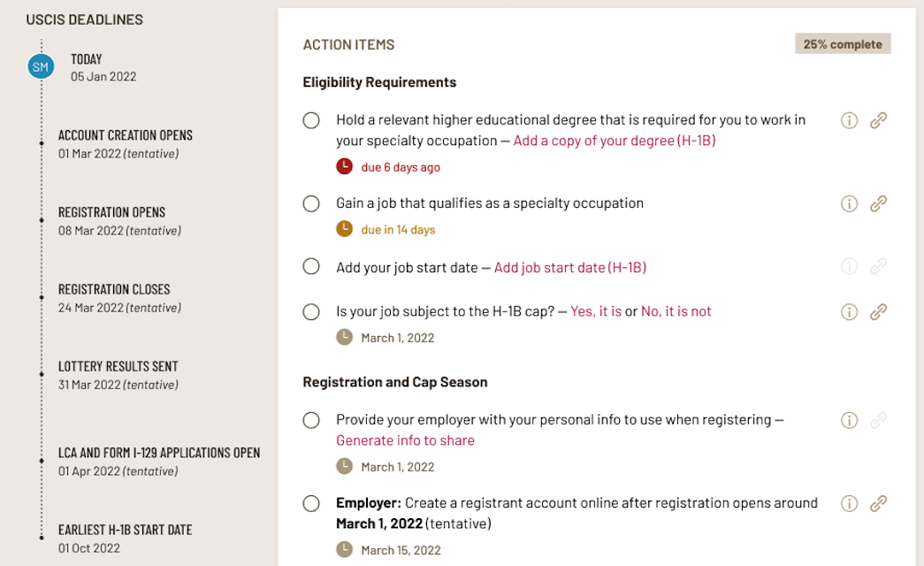Screen dimensions: 924x566
Task: Open info icon for specialty occupation job item
Action: pyautogui.click(x=849, y=203)
